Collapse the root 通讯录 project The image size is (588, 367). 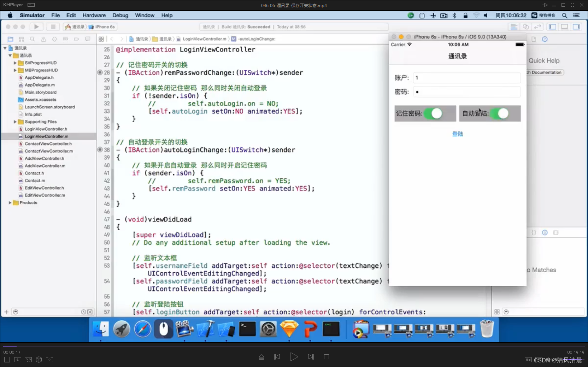pyautogui.click(x=5, y=48)
